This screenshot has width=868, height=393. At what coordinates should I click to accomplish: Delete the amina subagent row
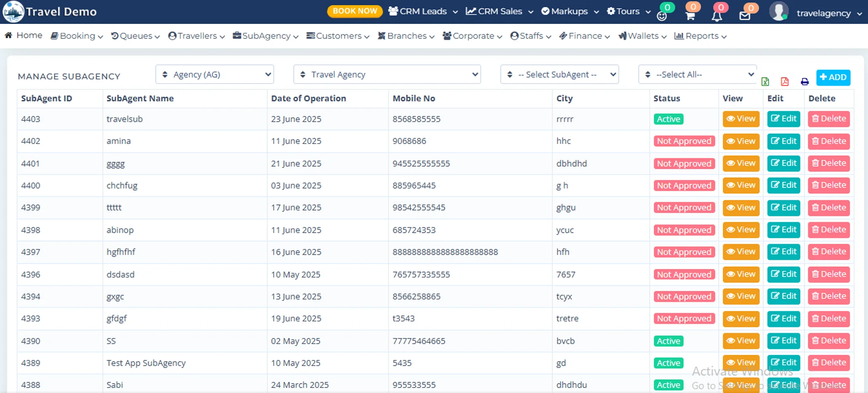pyautogui.click(x=829, y=141)
